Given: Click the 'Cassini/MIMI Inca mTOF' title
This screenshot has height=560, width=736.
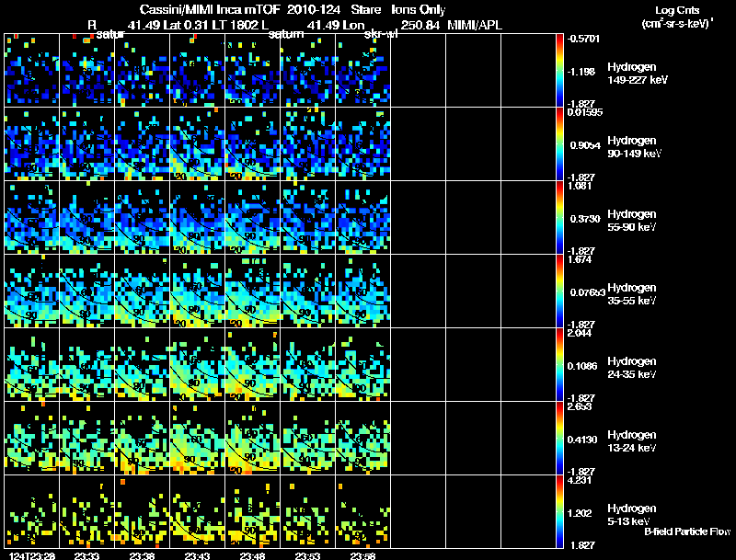Looking at the screenshot, I should [x=210, y=9].
